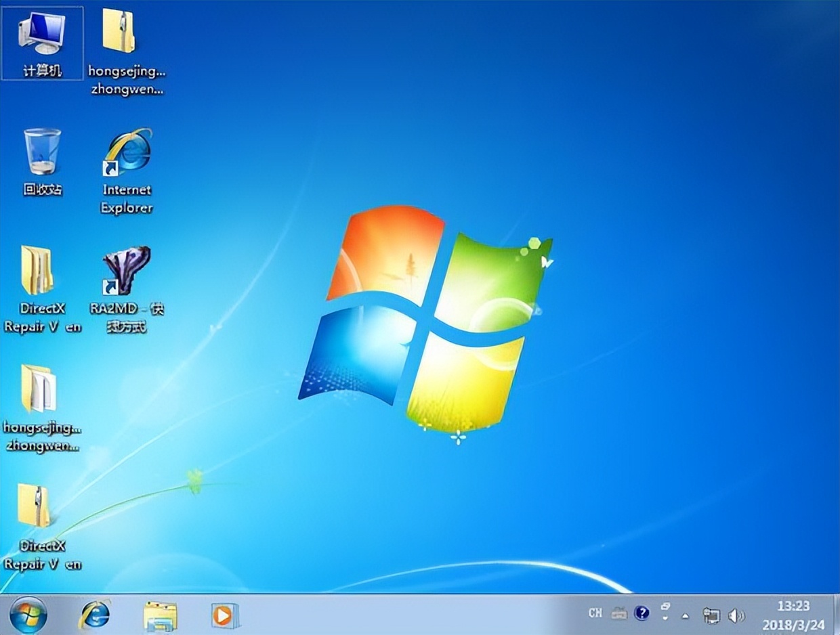Open Windows Explorer from the taskbar
The width and height of the screenshot is (840, 635).
pos(160,615)
